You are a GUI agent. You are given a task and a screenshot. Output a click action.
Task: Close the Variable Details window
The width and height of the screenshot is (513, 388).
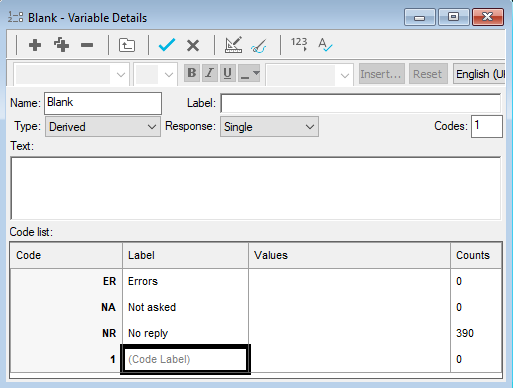coord(488,17)
